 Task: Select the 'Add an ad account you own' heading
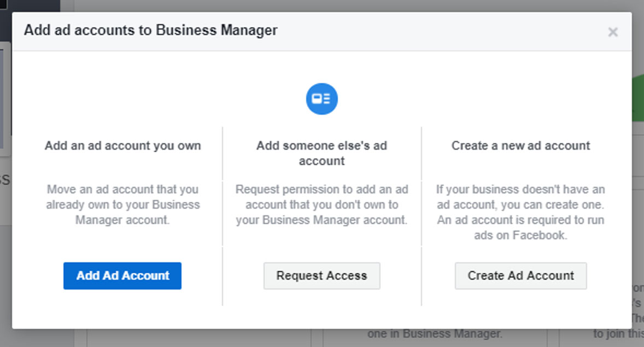pyautogui.click(x=122, y=146)
